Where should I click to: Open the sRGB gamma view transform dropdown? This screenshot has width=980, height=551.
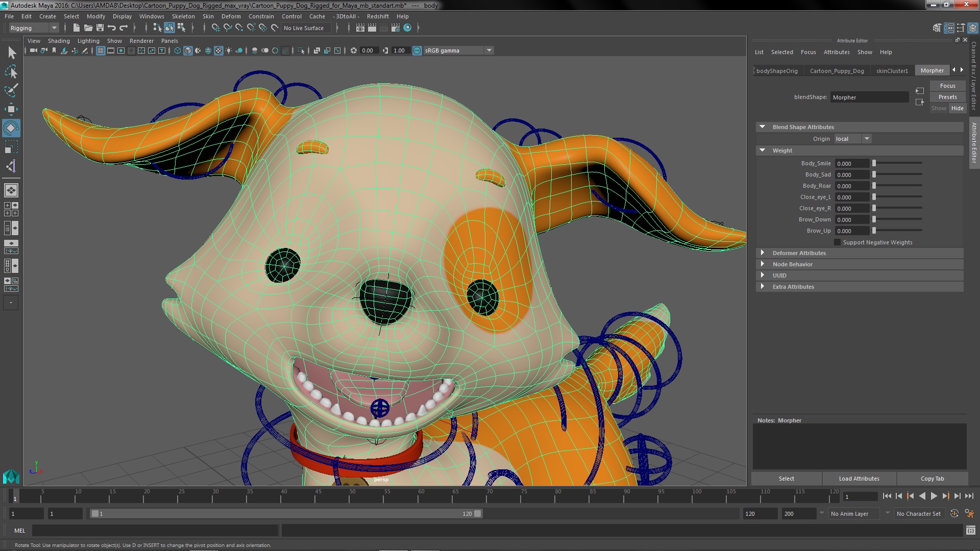(x=458, y=51)
